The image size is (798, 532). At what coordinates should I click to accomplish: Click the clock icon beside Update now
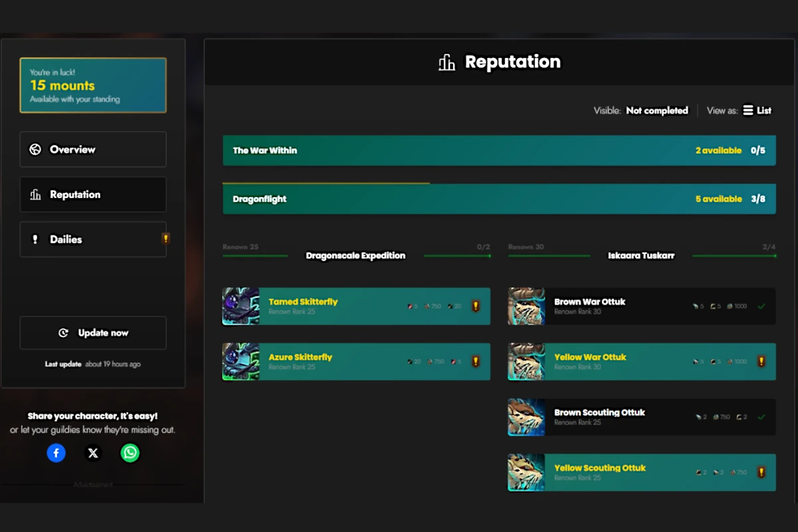tap(65, 332)
